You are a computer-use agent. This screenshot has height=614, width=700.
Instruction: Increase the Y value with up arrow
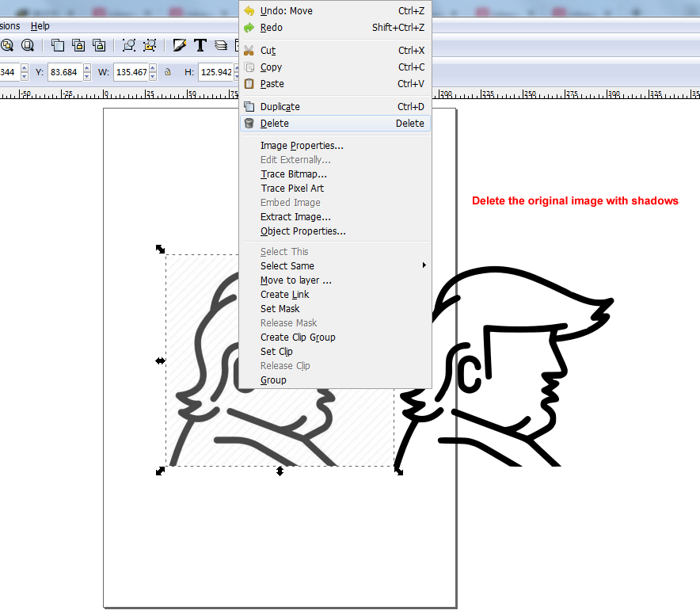(86, 69)
